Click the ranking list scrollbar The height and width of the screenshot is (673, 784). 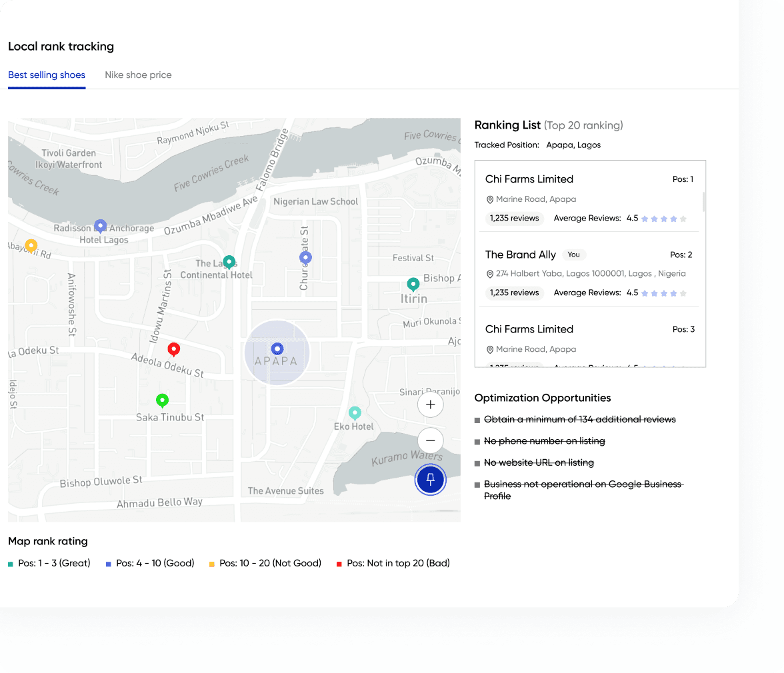click(x=704, y=200)
